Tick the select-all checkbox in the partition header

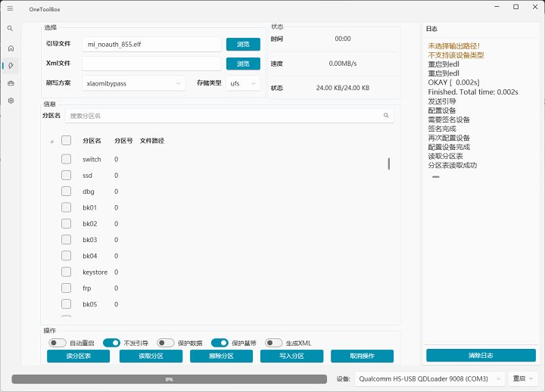click(66, 141)
